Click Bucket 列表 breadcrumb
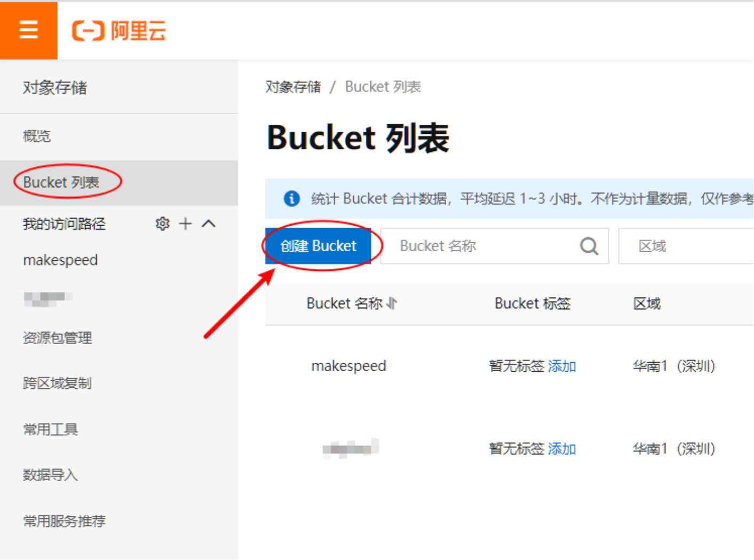Screen dimensions: 754x560 pos(383,86)
